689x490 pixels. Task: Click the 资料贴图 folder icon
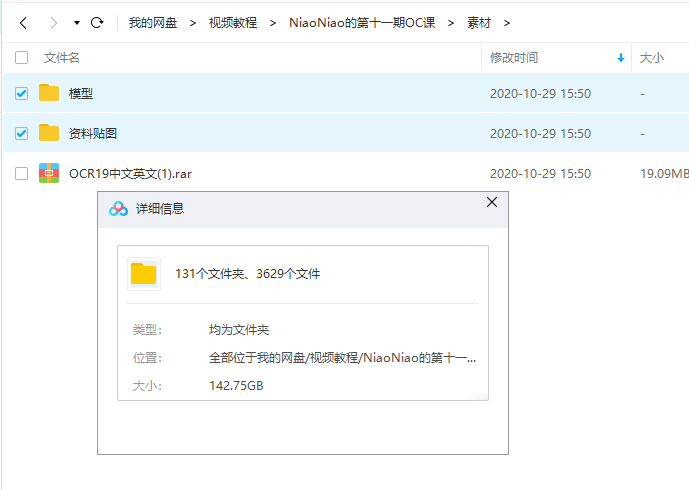click(x=49, y=133)
